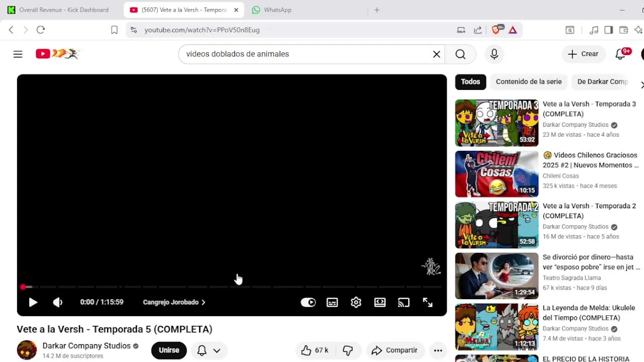Toggle browser sidebar panel
The width and height of the screenshot is (644, 362).
(x=609, y=30)
